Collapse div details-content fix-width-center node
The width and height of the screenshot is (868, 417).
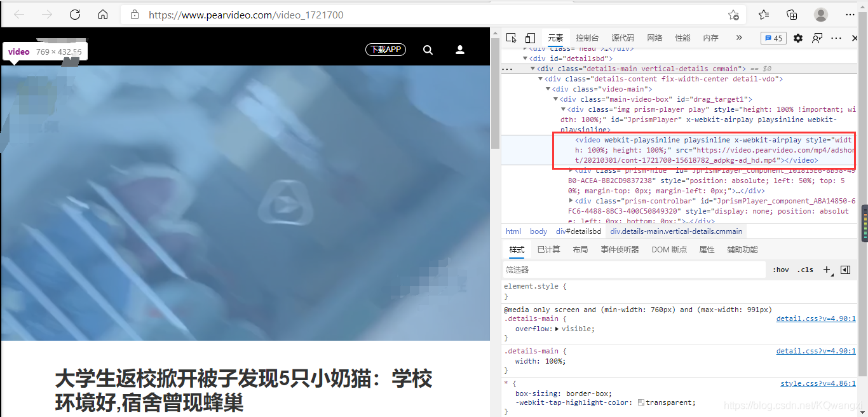(540, 79)
